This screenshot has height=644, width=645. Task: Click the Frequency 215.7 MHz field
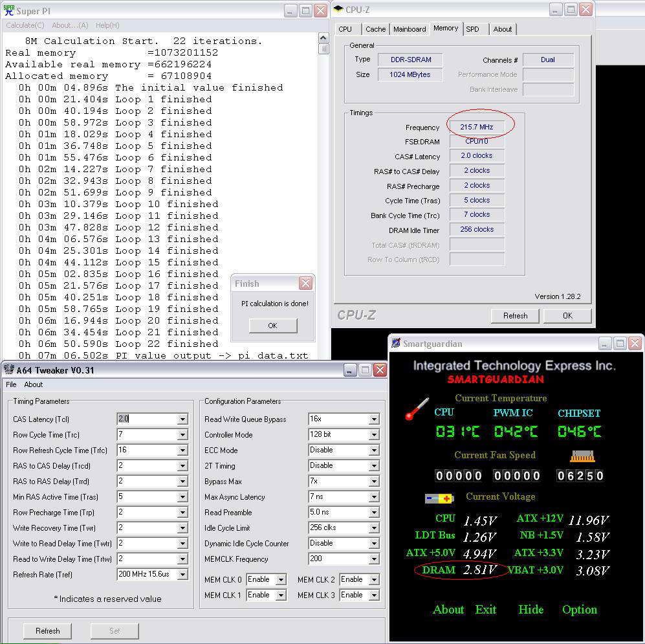click(x=477, y=127)
